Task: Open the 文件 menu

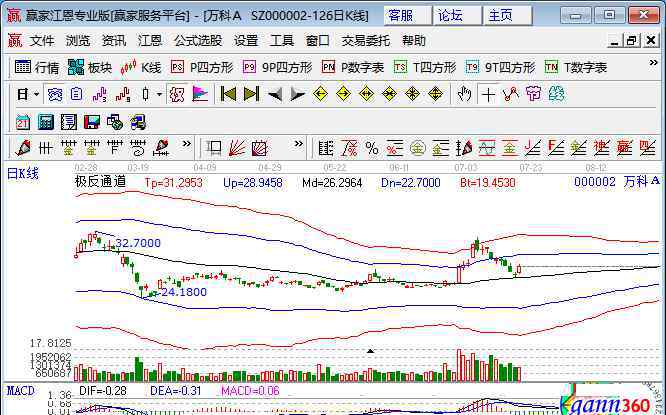Action: [42, 41]
